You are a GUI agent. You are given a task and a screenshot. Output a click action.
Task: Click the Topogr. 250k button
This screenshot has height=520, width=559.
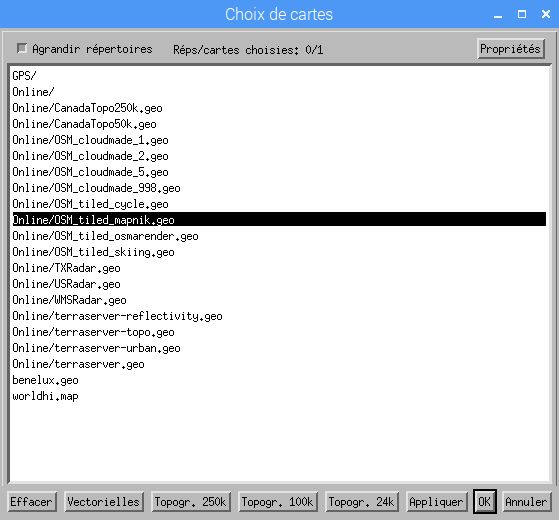coord(191,502)
